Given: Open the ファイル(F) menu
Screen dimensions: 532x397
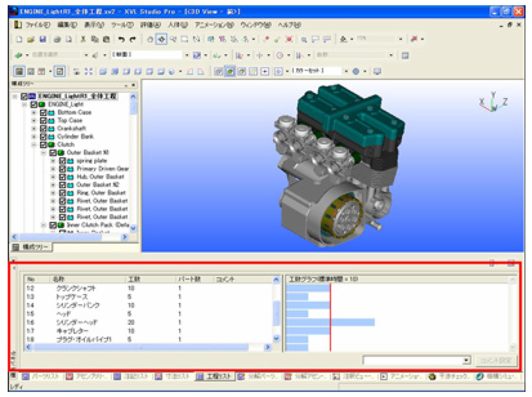Looking at the screenshot, I should pos(38,25).
